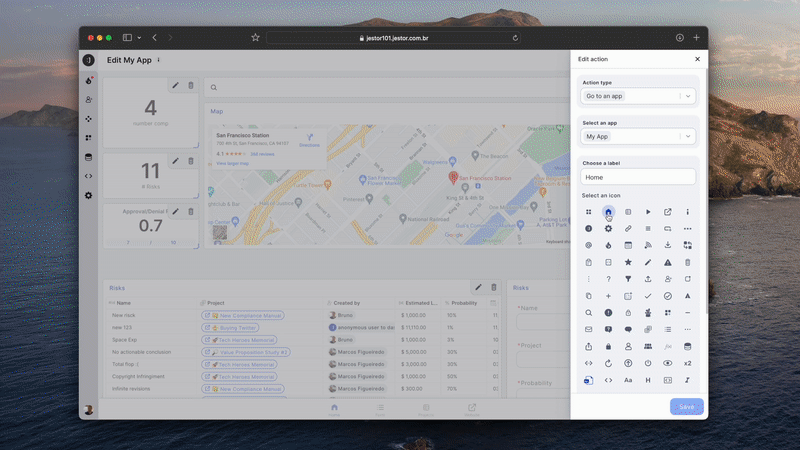Open the database icon in left sidebar

pyautogui.click(x=89, y=157)
